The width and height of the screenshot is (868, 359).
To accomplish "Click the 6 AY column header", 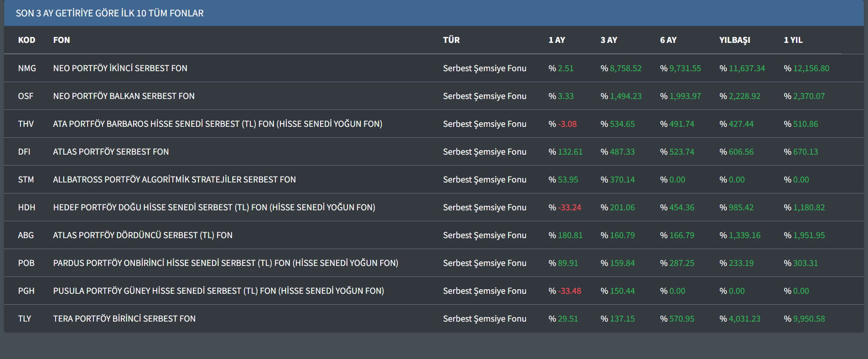I will (x=668, y=40).
